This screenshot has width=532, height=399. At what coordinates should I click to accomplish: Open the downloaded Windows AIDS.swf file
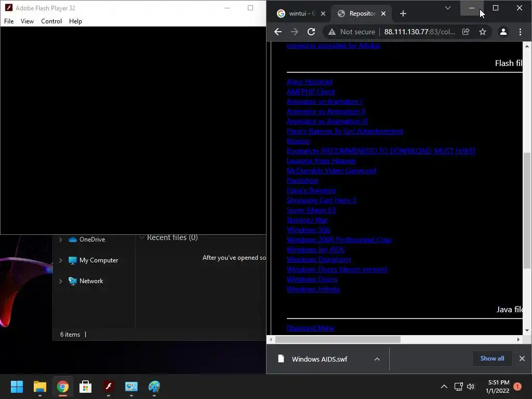319,359
